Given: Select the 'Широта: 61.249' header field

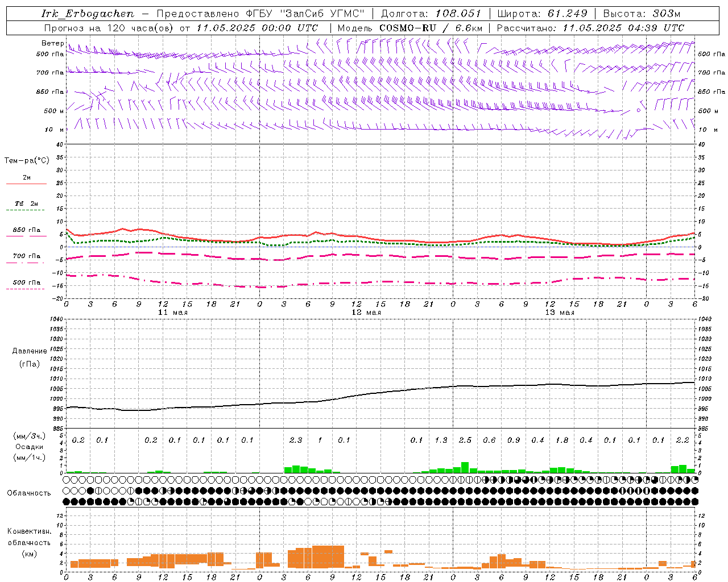Looking at the screenshot, I should click(542, 14).
